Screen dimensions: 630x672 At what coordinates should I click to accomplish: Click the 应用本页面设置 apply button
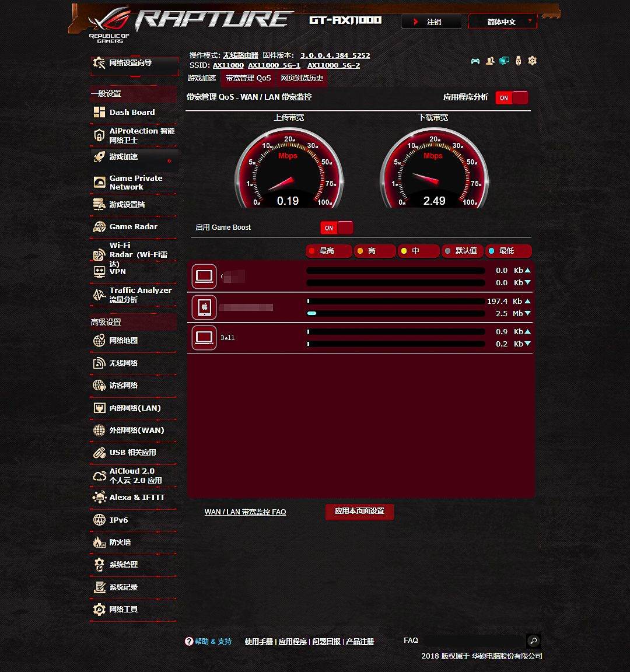(x=359, y=511)
